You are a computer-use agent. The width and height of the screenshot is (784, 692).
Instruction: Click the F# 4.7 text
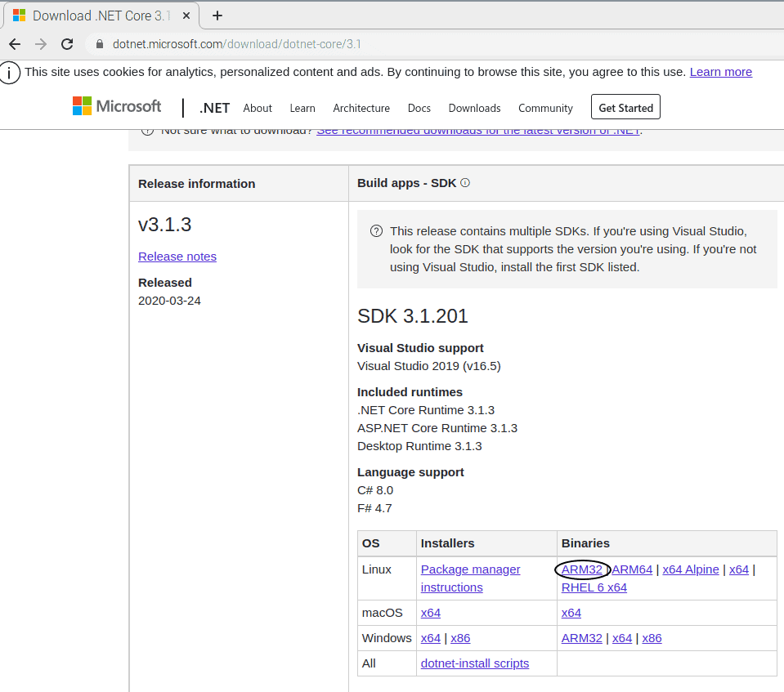374,508
